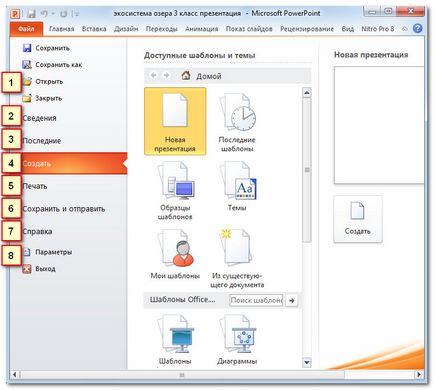This screenshot has height=390, width=434.
Task: Click the Доступные шаблоны и темы heading
Action: (200, 55)
